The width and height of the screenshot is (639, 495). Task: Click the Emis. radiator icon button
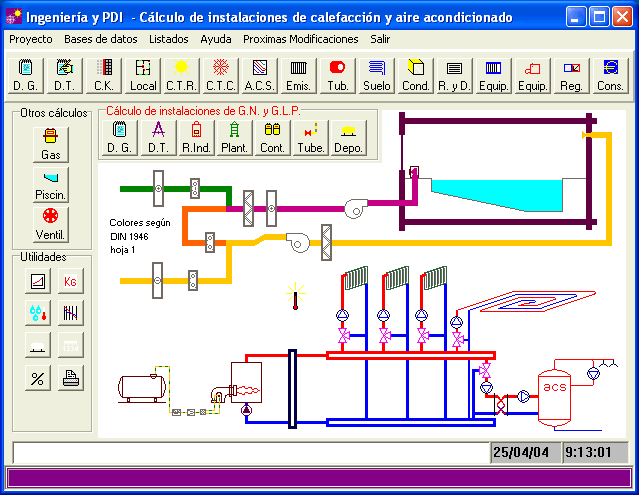[298, 76]
